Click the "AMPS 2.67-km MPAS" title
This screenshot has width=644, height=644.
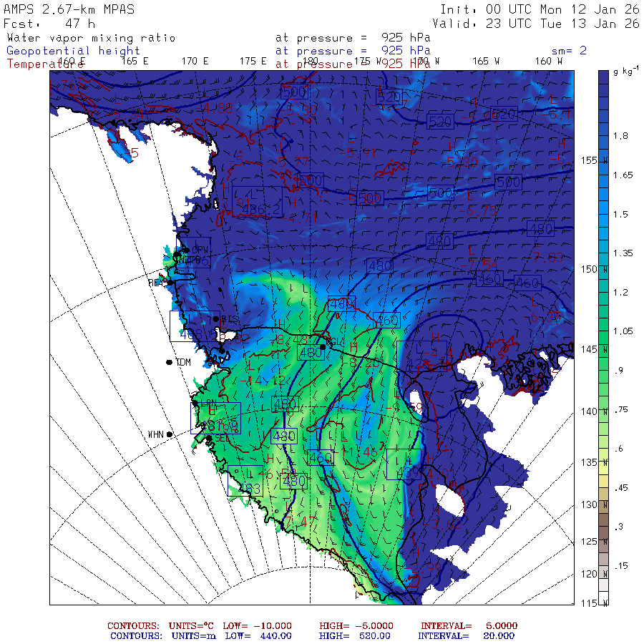pyautogui.click(x=69, y=9)
